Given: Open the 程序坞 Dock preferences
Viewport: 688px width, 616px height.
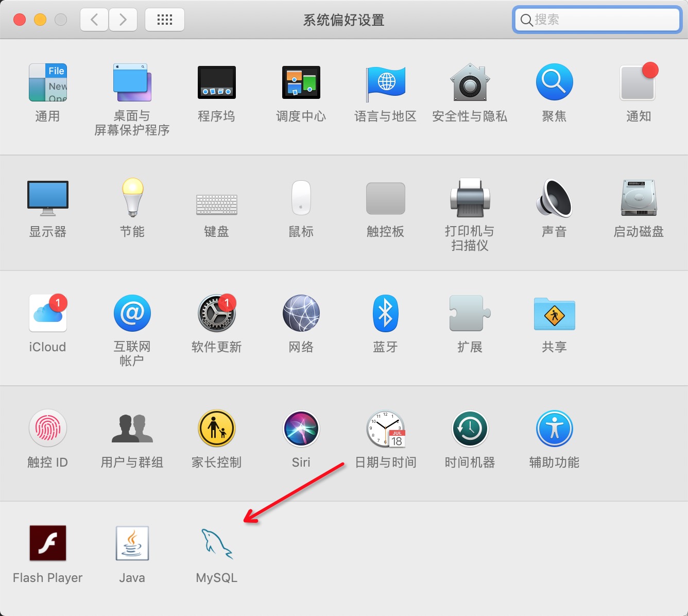Looking at the screenshot, I should point(217,82).
